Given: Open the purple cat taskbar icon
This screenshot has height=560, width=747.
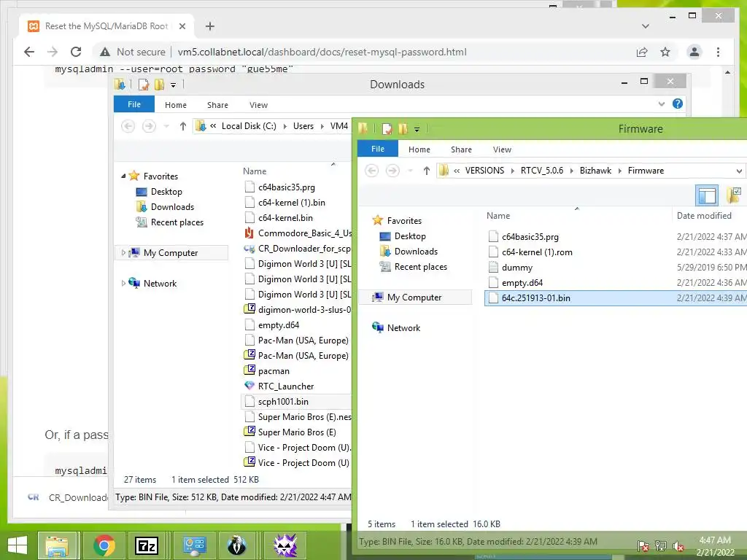Looking at the screenshot, I should (x=285, y=545).
